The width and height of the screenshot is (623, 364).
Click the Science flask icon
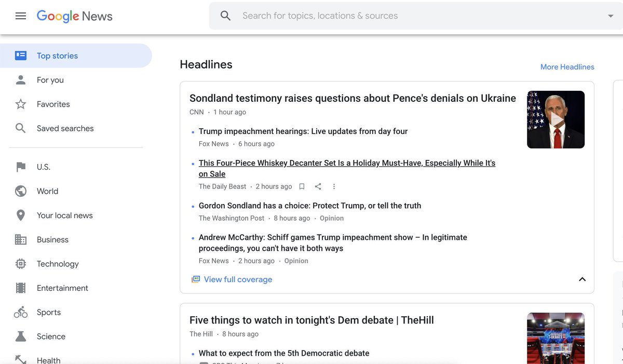click(21, 336)
